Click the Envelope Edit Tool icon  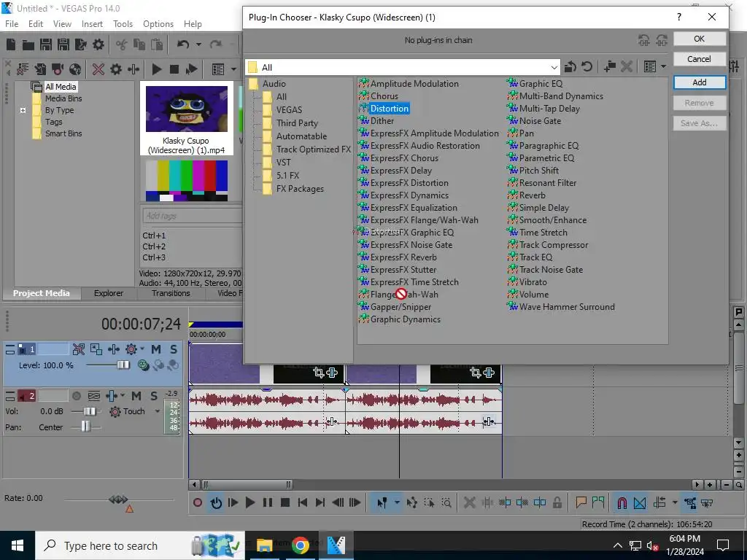411,502
